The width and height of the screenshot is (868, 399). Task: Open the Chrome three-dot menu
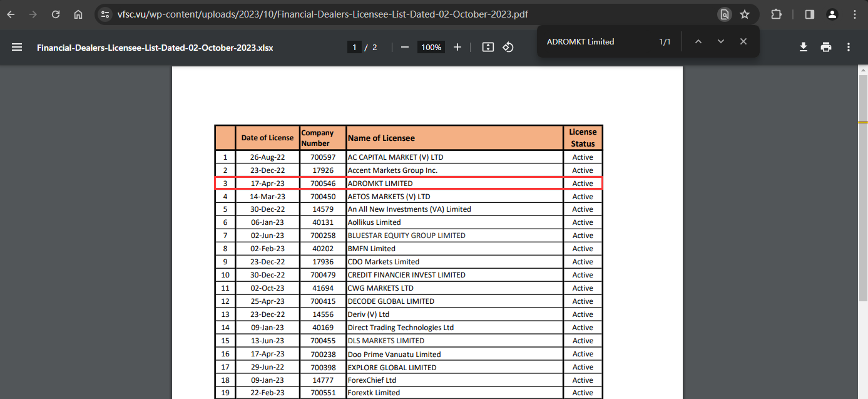pyautogui.click(x=854, y=14)
